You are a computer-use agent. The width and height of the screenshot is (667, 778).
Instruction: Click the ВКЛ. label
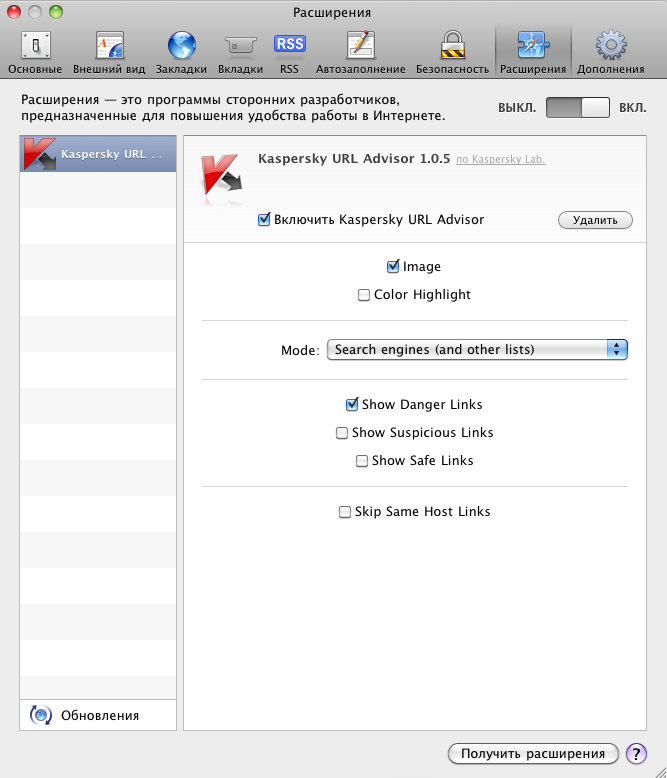632,108
